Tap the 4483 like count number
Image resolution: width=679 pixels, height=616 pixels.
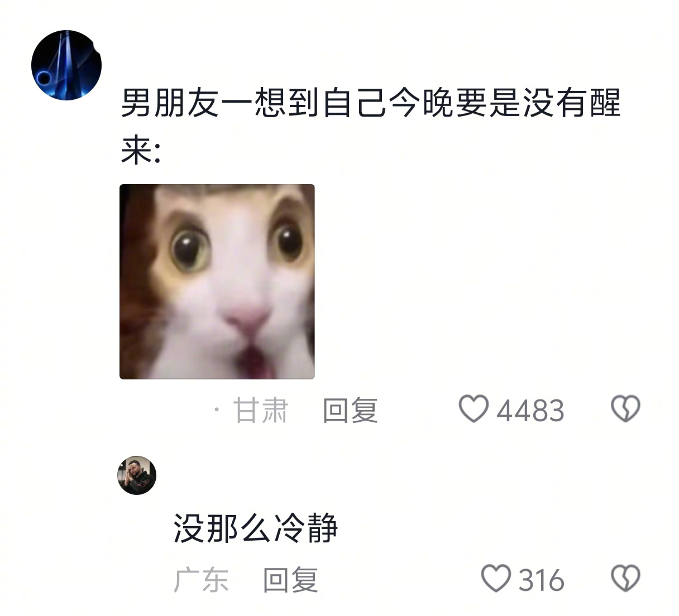tap(530, 411)
